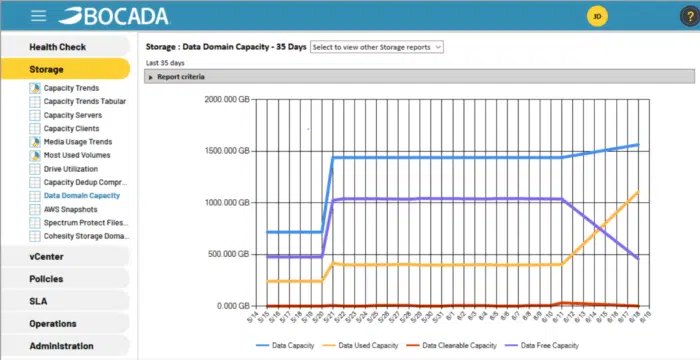Click the Most Used Volumes chart icon
This screenshot has height=360, width=700.
tap(35, 155)
